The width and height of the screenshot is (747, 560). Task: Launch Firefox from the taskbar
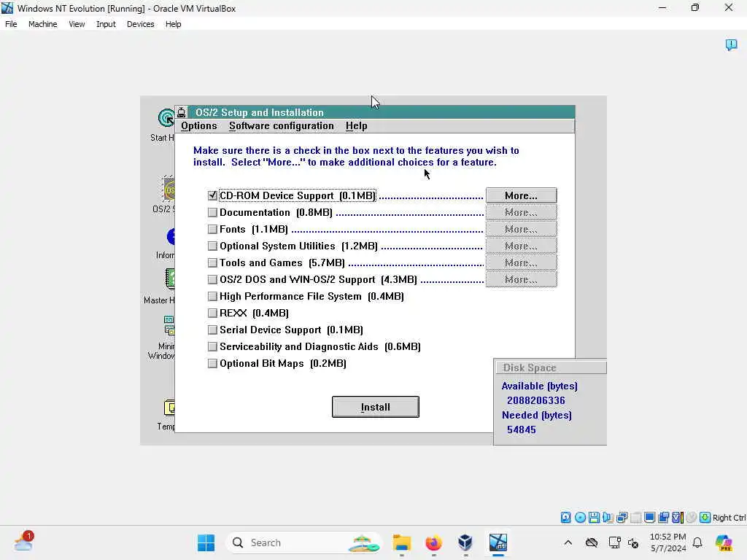pyautogui.click(x=433, y=542)
